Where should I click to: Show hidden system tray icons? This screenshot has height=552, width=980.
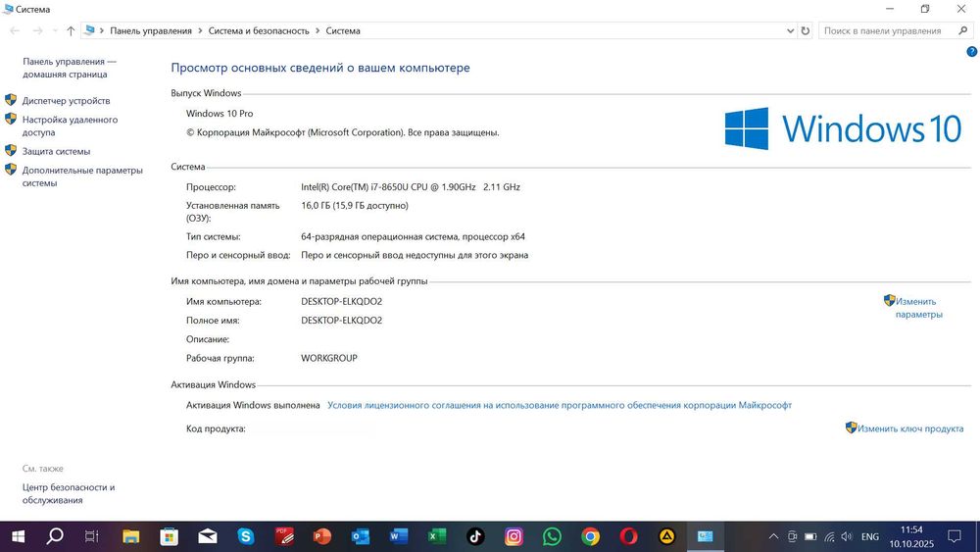pos(773,536)
